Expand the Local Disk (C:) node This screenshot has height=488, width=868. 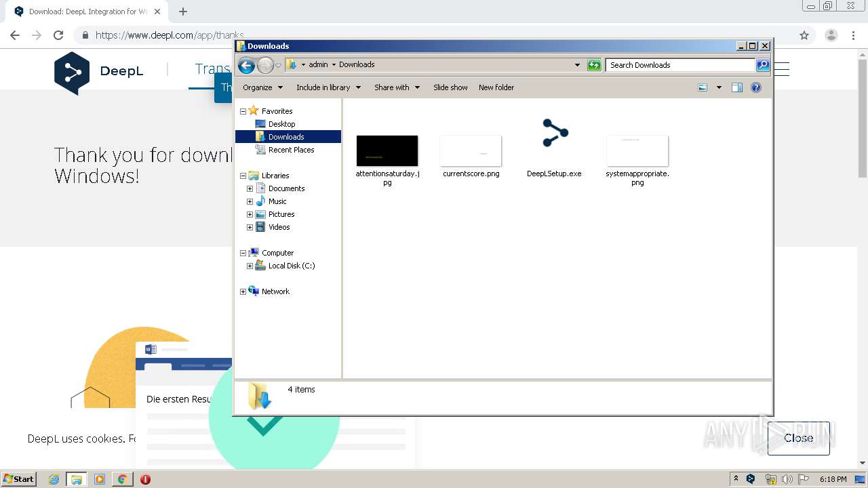[x=250, y=266]
